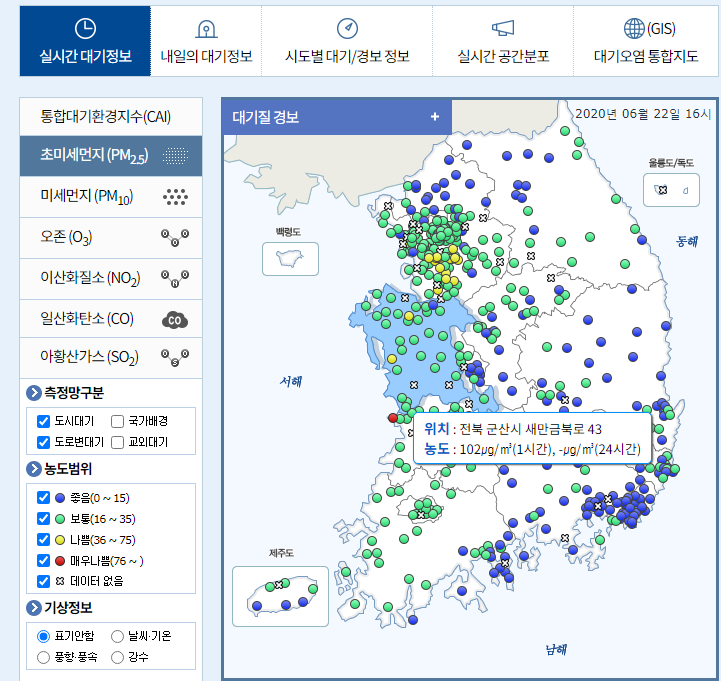Expand the 대기질 경보 panel with plus

435,116
